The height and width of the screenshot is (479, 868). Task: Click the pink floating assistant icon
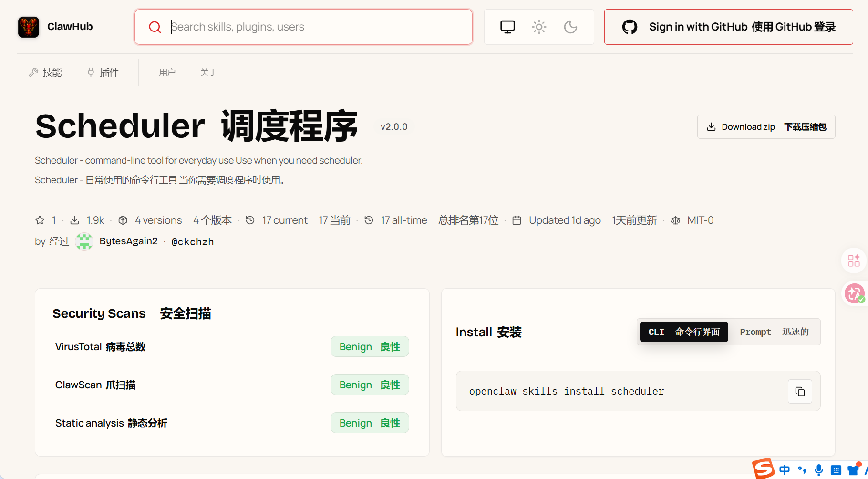[x=854, y=293]
